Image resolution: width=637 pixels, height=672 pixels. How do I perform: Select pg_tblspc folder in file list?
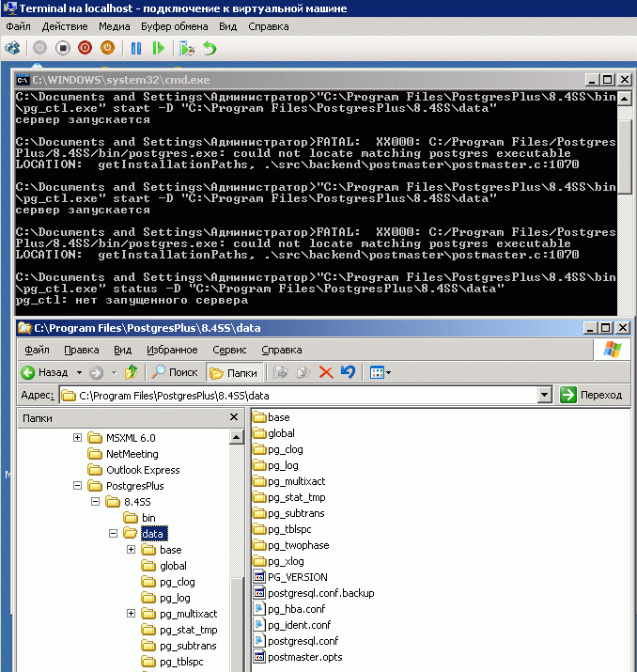coord(282,529)
